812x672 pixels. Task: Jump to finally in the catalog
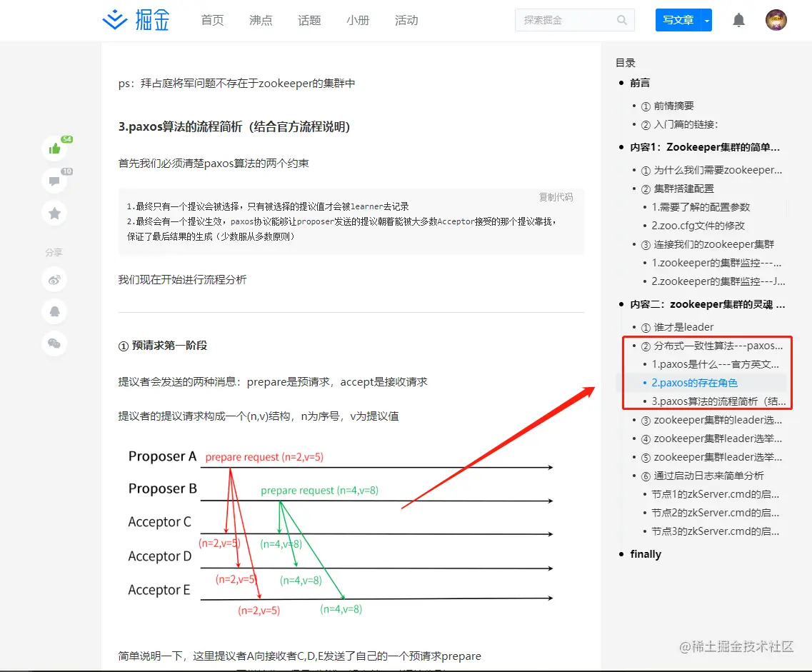click(x=646, y=554)
